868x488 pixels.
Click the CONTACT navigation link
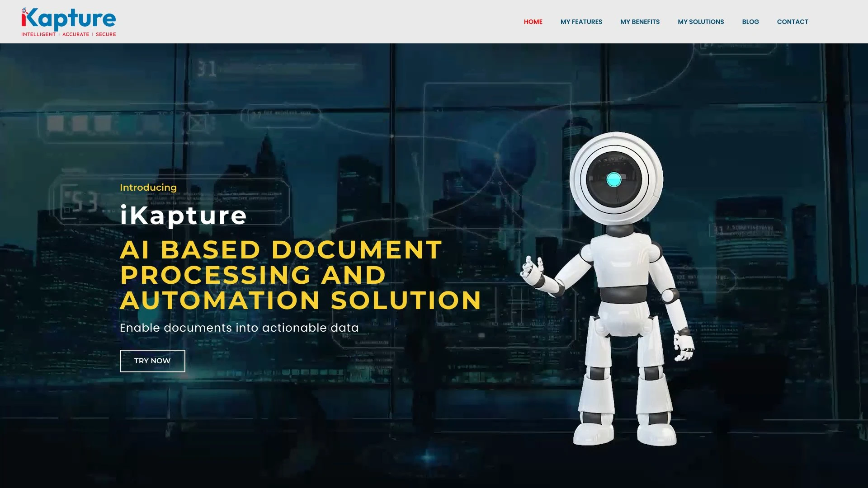793,21
